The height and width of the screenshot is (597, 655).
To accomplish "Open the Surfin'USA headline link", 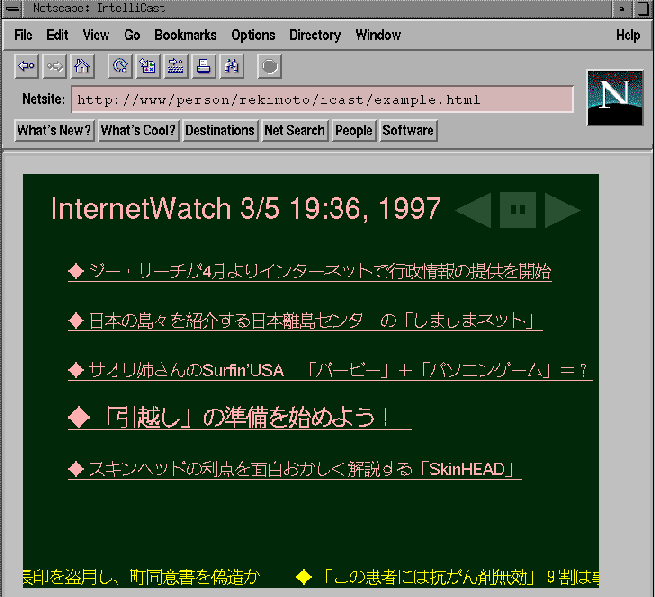I will coord(330,370).
